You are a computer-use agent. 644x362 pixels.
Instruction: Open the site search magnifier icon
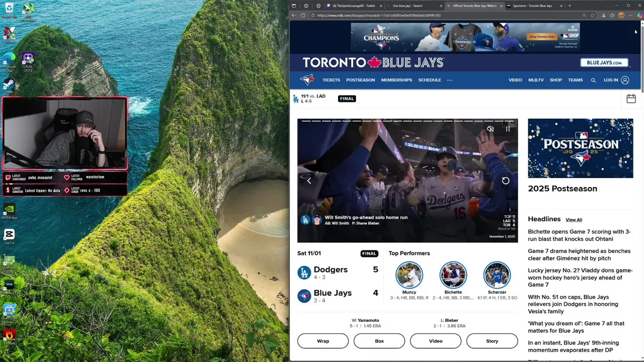[593, 80]
